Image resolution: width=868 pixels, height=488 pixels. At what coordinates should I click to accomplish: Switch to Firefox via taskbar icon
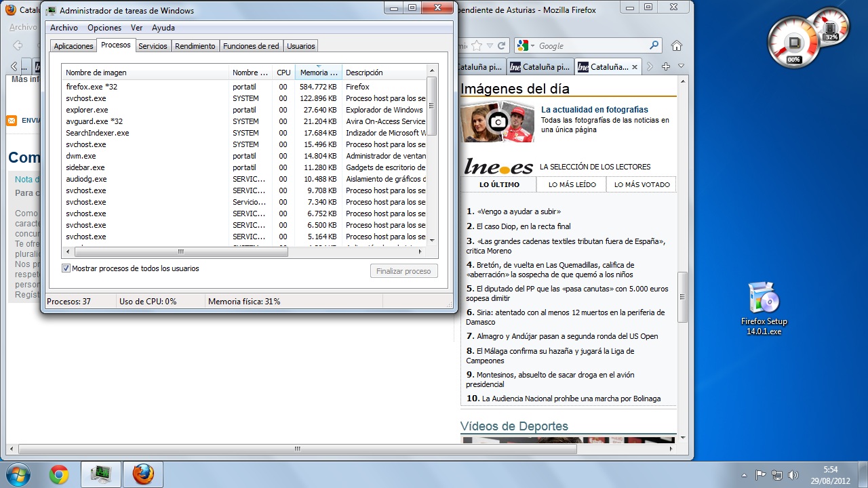(x=143, y=474)
